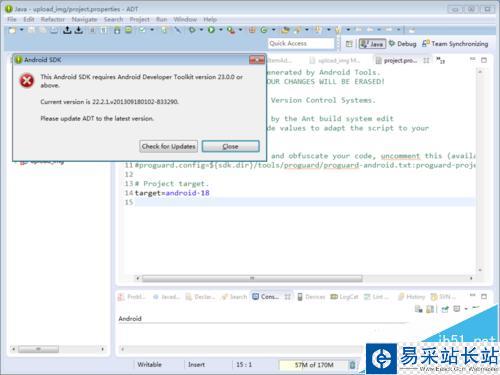Minimize the editor area icon
The height and width of the screenshot is (375, 500).
[473, 60]
